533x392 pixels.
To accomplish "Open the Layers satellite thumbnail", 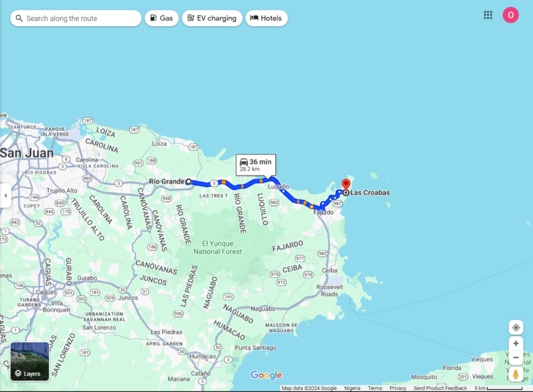I will pyautogui.click(x=30, y=361).
